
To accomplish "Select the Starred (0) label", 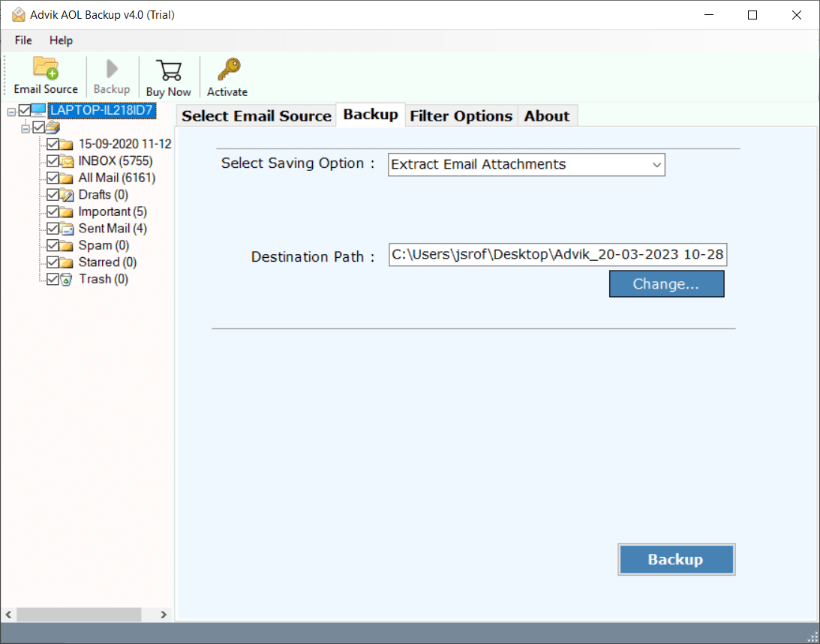I will point(108,262).
